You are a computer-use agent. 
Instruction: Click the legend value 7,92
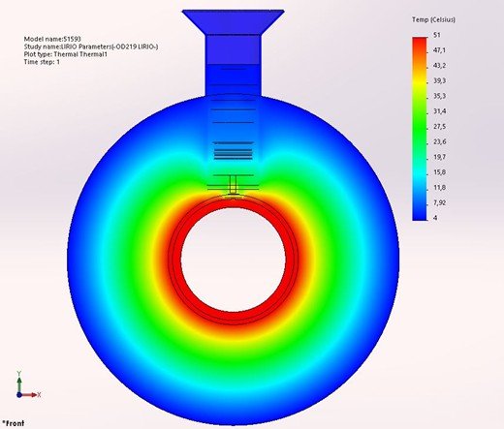coord(439,202)
